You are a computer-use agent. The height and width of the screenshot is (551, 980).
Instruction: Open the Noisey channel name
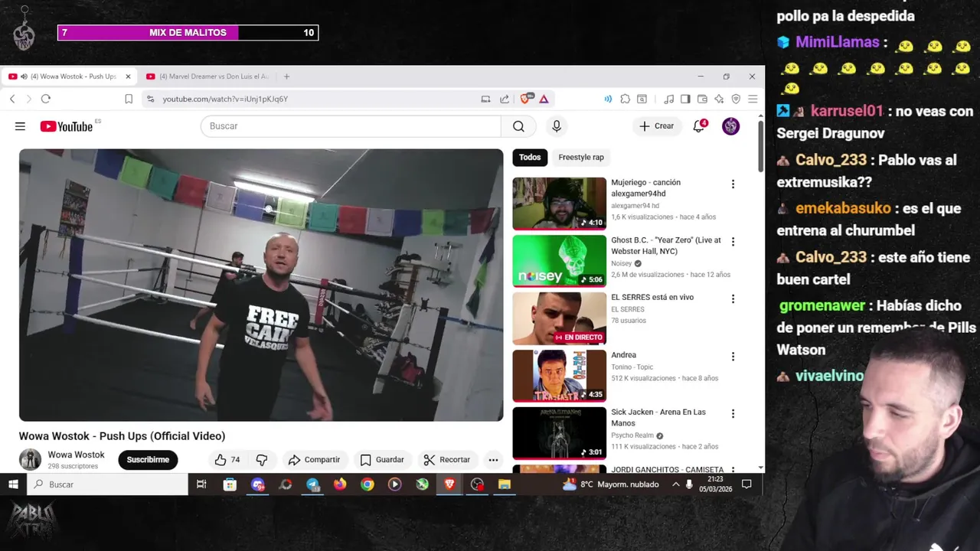click(x=622, y=263)
